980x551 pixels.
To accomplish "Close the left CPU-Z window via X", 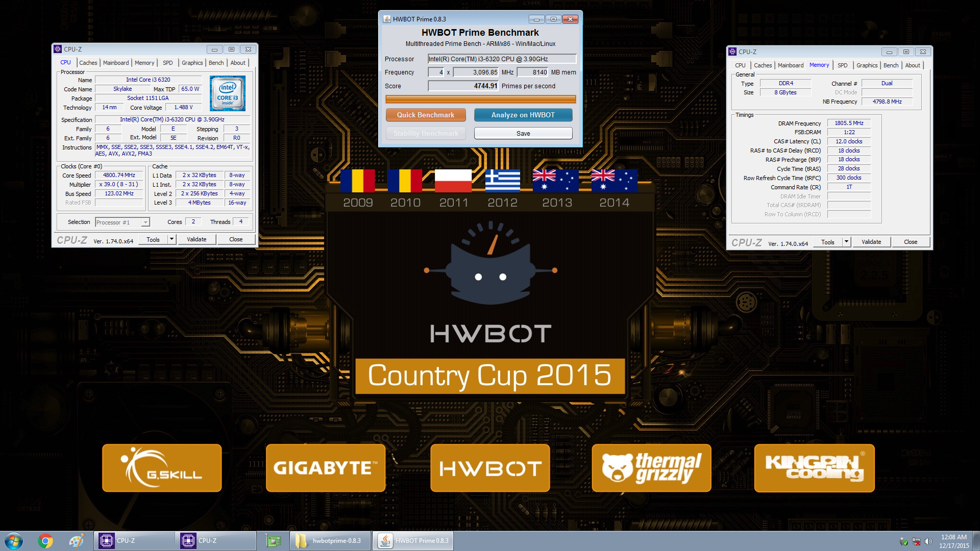I will (248, 49).
